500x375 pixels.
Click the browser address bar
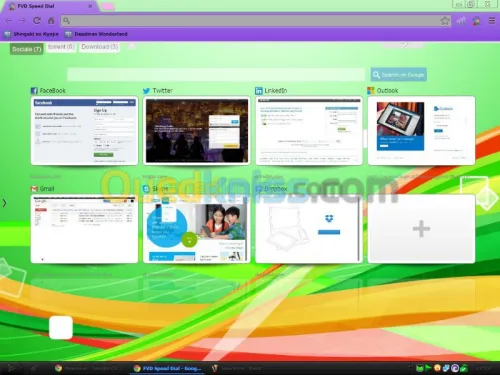click(x=253, y=21)
